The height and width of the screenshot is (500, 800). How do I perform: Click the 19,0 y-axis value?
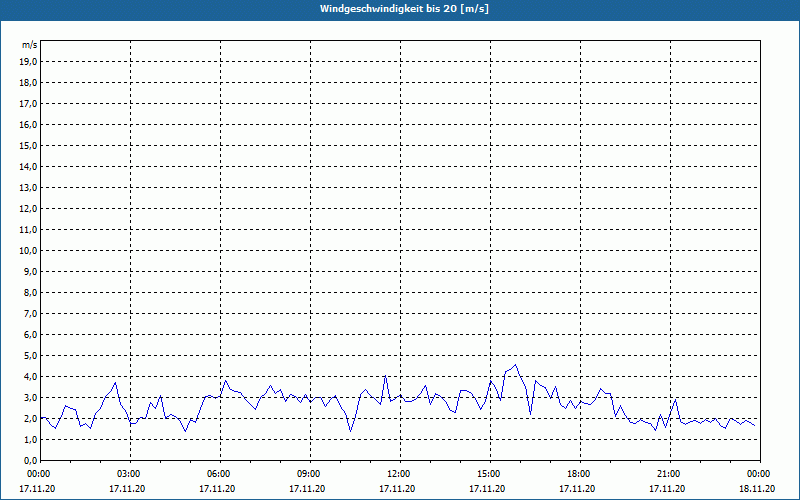coord(28,62)
